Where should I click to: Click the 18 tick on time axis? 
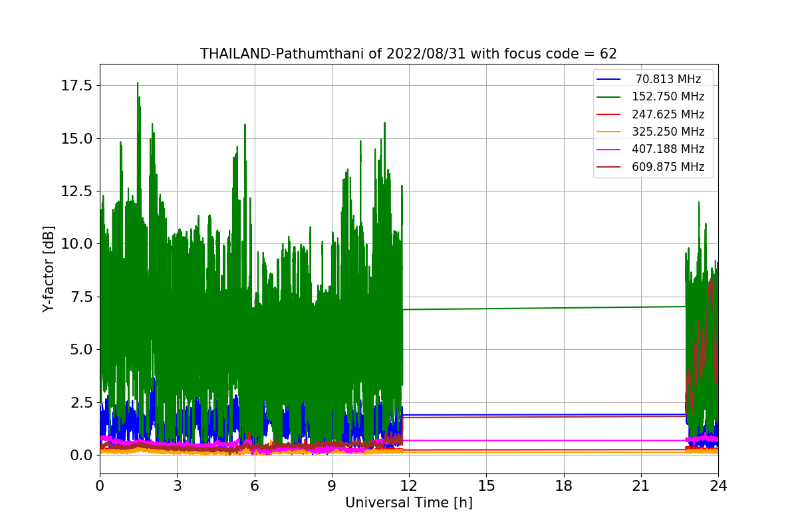(563, 485)
